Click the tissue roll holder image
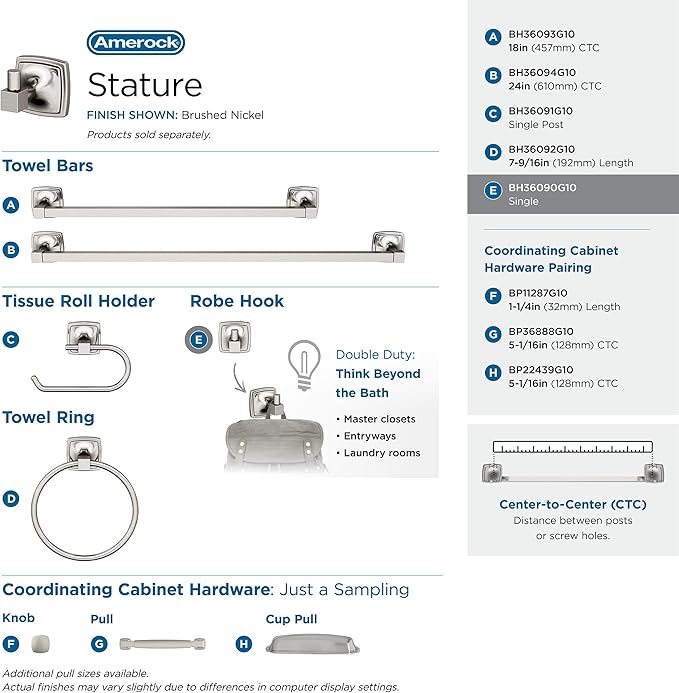Viewport: 679px width, 693px height. tap(81, 357)
